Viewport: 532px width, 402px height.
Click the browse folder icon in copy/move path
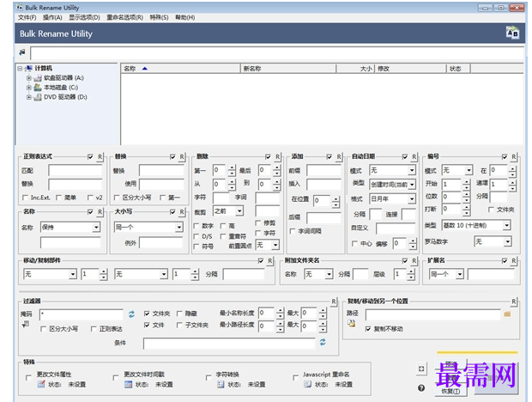[x=507, y=314]
